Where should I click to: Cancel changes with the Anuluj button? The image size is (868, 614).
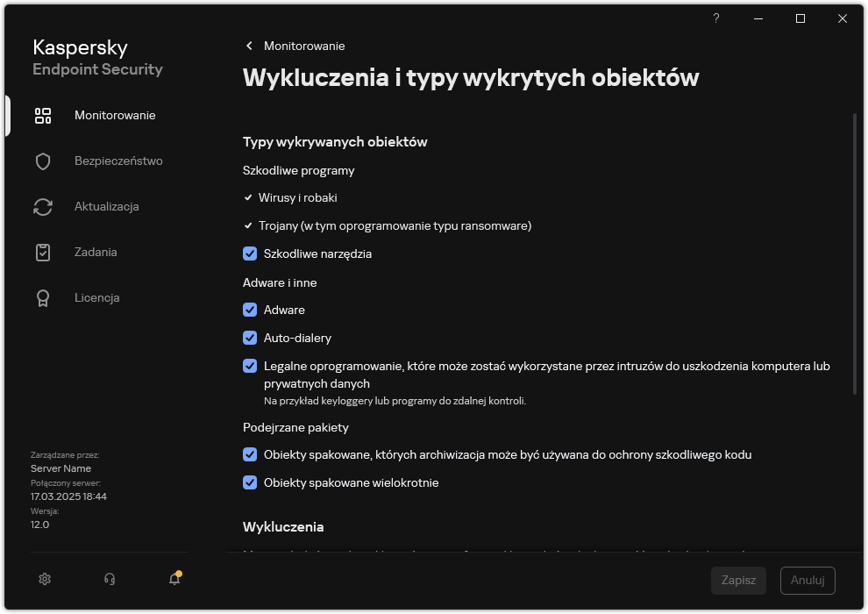[x=807, y=580]
